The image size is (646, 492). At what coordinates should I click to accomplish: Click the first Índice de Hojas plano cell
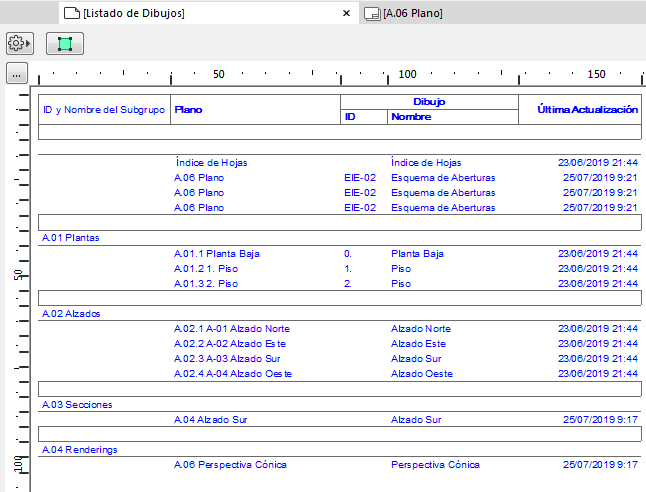211,162
